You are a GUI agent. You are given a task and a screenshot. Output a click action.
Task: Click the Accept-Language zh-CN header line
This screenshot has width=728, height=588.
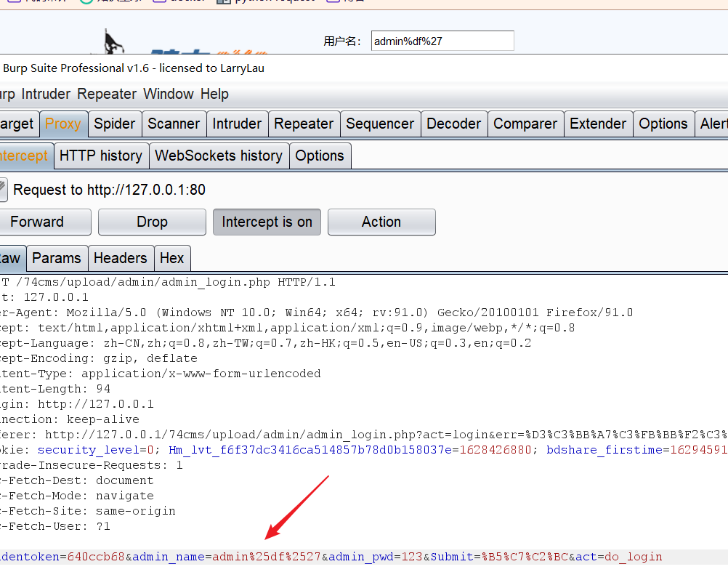tap(266, 343)
